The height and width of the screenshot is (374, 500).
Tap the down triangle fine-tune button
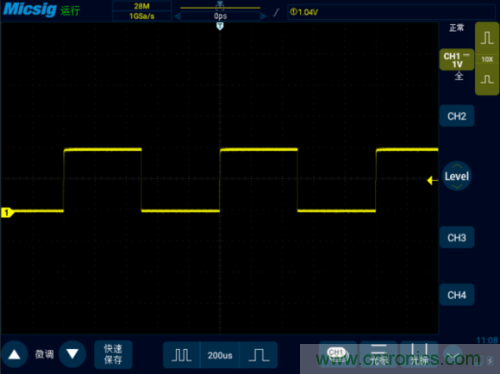coord(72,354)
